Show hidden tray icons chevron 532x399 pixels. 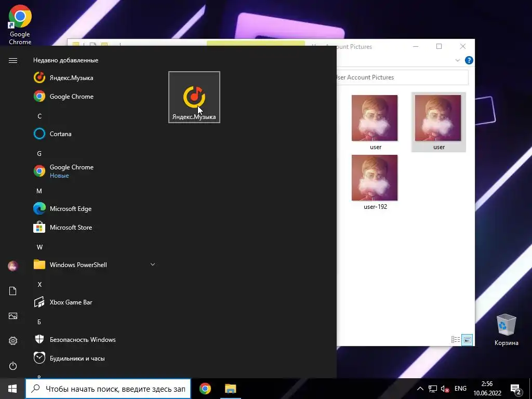pos(420,389)
